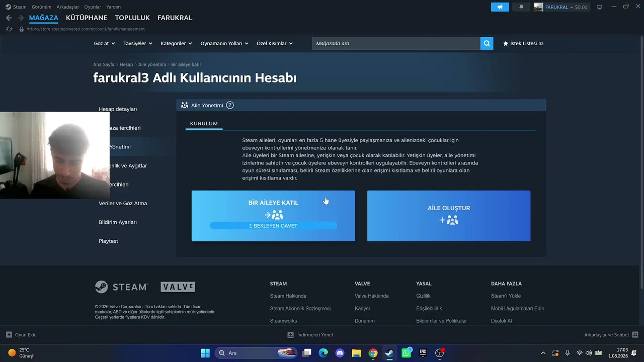Launch Microsoft Edge from the taskbar
This screenshot has height=362, width=644.
coord(323,353)
